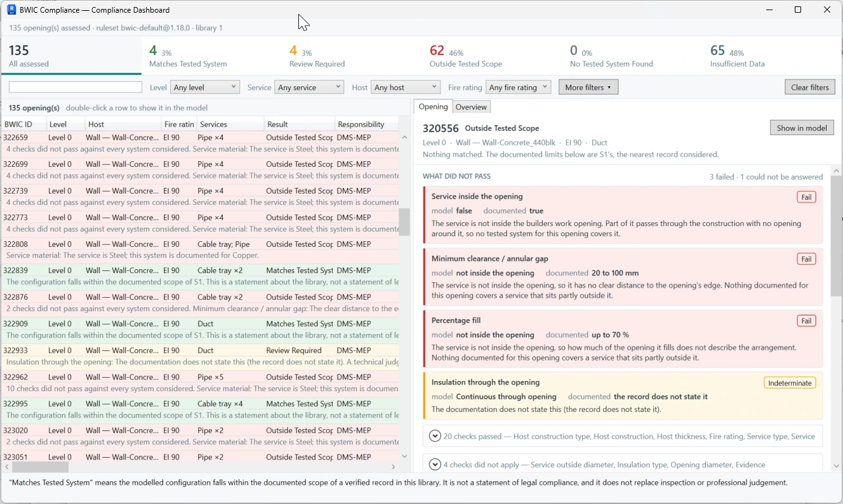The width and height of the screenshot is (843, 504).
Task: Select opening row 322699
Action: (200, 170)
